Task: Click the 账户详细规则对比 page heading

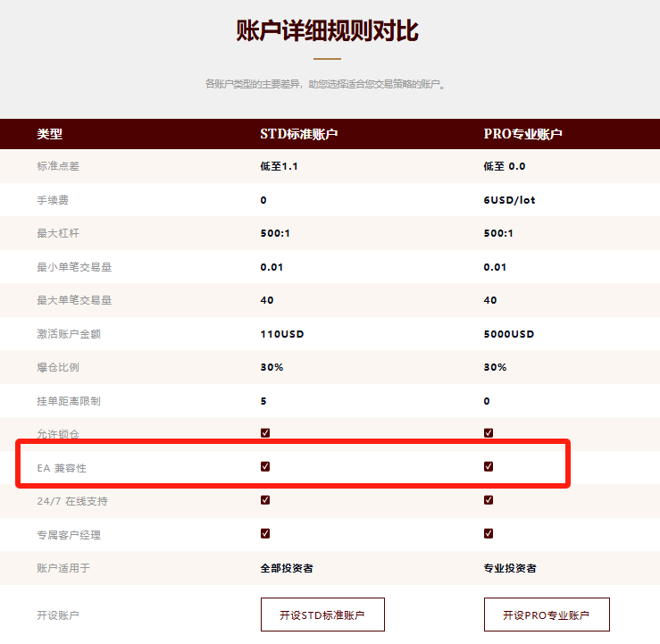Action: pos(328,31)
